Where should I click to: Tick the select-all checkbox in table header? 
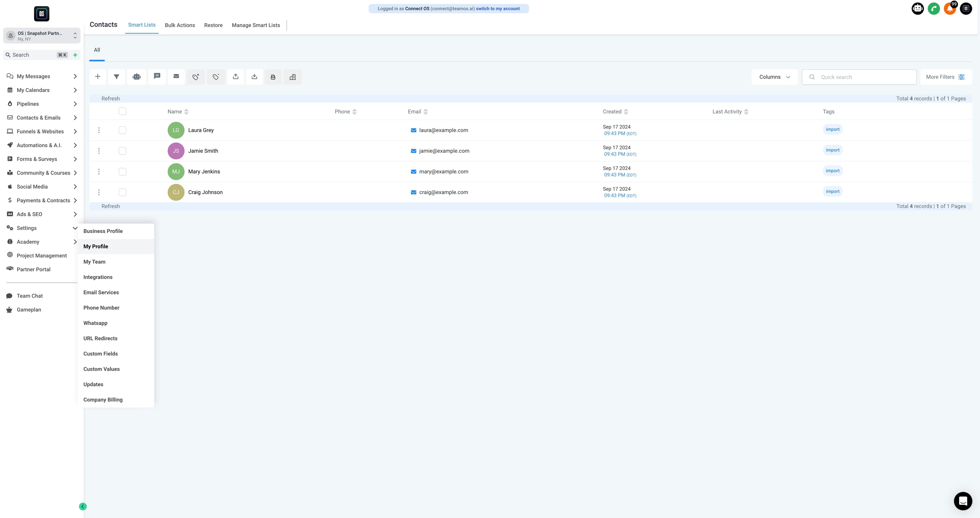click(x=122, y=111)
